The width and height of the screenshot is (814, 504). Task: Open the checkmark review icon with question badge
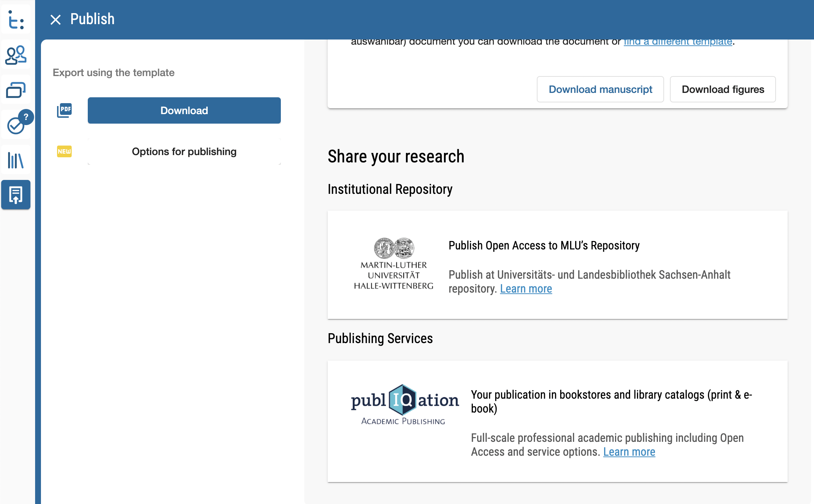[x=16, y=125]
